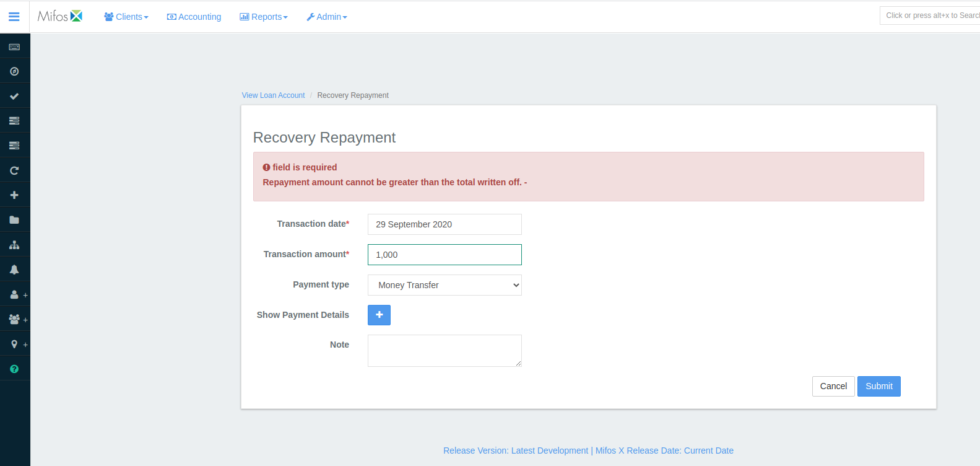The height and width of the screenshot is (466, 980).
Task: Click the first stacked-bars sidebar icon
Action: tap(14, 121)
